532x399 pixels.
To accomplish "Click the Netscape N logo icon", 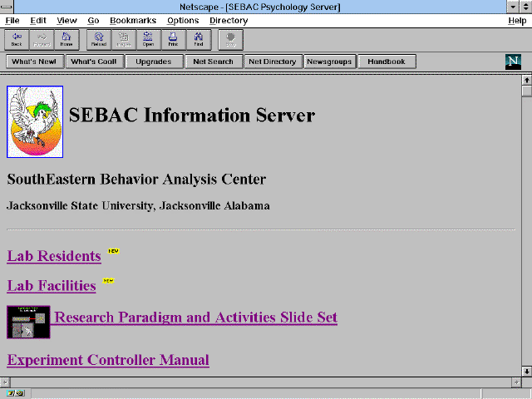I will pyautogui.click(x=513, y=62).
